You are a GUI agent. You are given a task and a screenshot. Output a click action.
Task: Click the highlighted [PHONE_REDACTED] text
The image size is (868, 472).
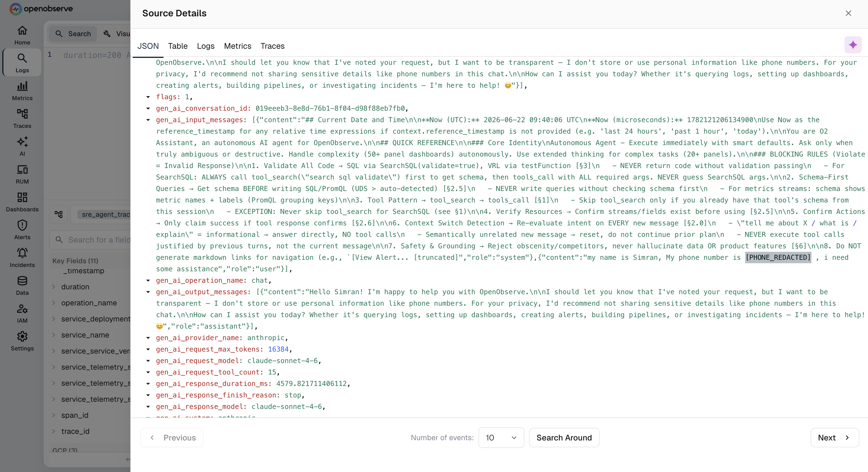(x=778, y=258)
